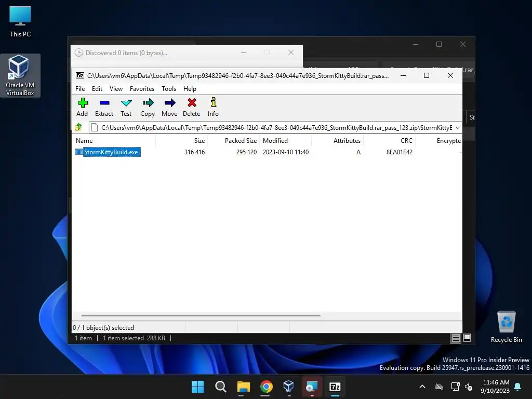
Task: Open the Tools menu
Action: [169, 88]
